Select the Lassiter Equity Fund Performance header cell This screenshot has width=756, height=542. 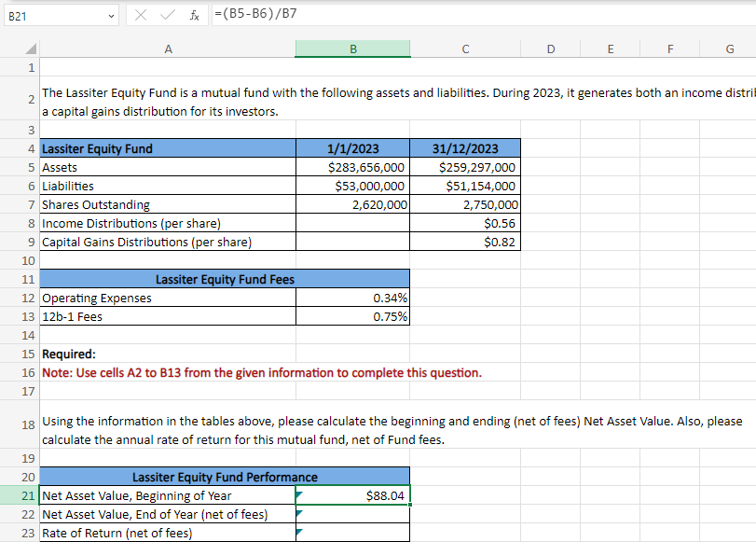[225, 477]
